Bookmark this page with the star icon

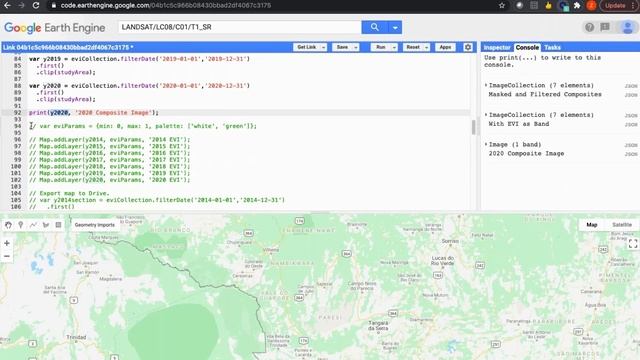click(x=502, y=5)
